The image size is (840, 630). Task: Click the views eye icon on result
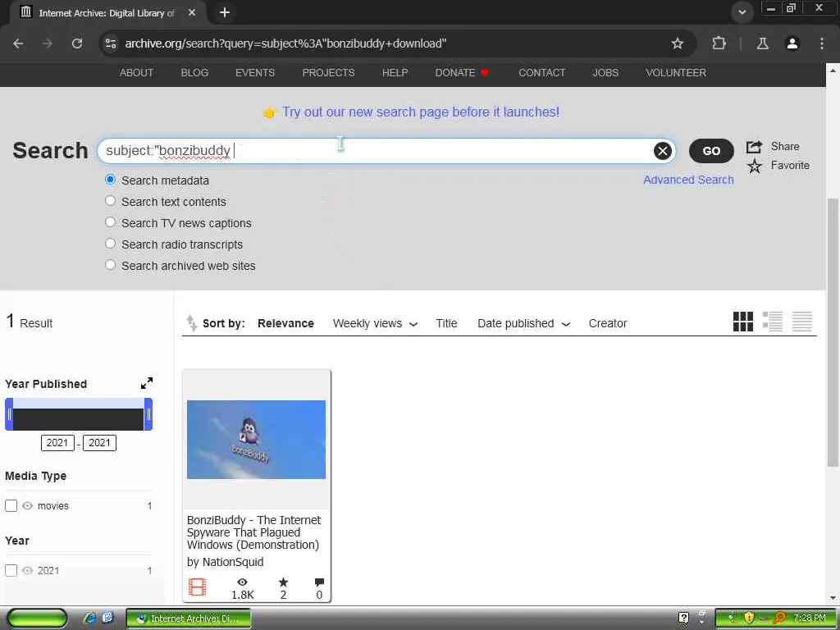pos(242,582)
